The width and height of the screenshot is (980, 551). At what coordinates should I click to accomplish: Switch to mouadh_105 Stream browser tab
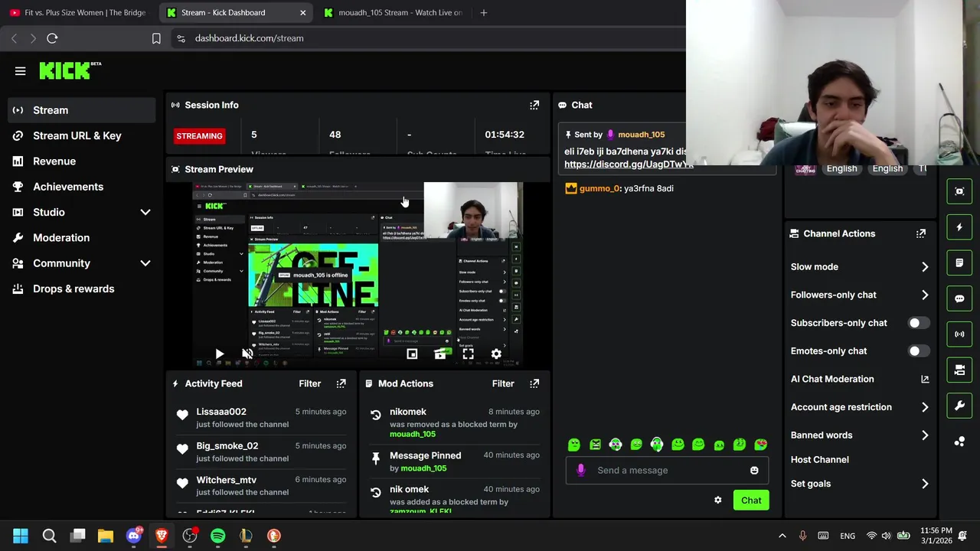click(x=393, y=12)
